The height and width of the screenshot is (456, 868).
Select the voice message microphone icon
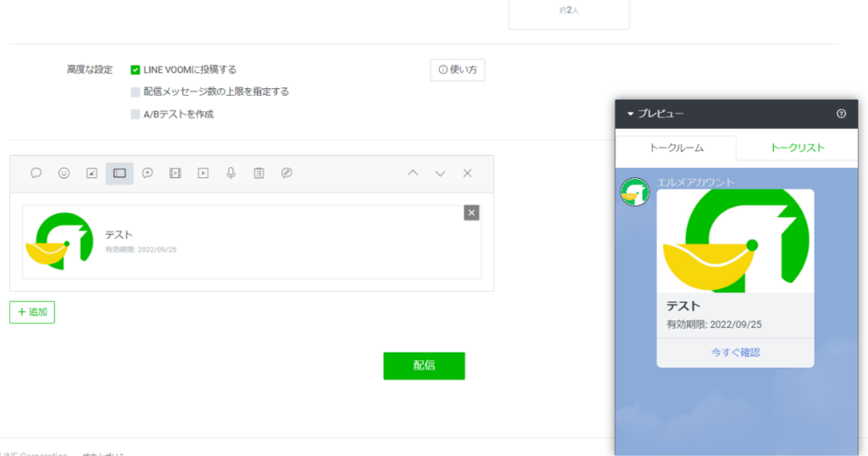point(231,173)
